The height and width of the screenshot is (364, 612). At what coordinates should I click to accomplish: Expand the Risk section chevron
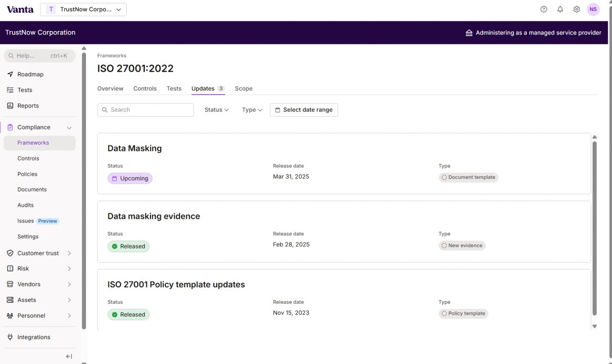(69, 268)
